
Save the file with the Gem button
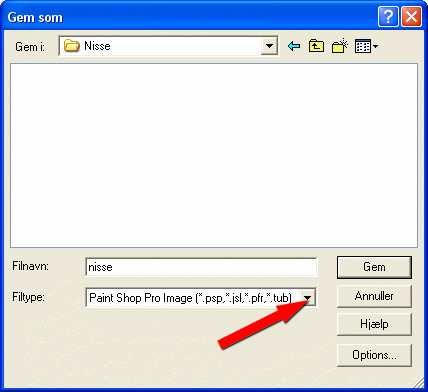point(374,267)
